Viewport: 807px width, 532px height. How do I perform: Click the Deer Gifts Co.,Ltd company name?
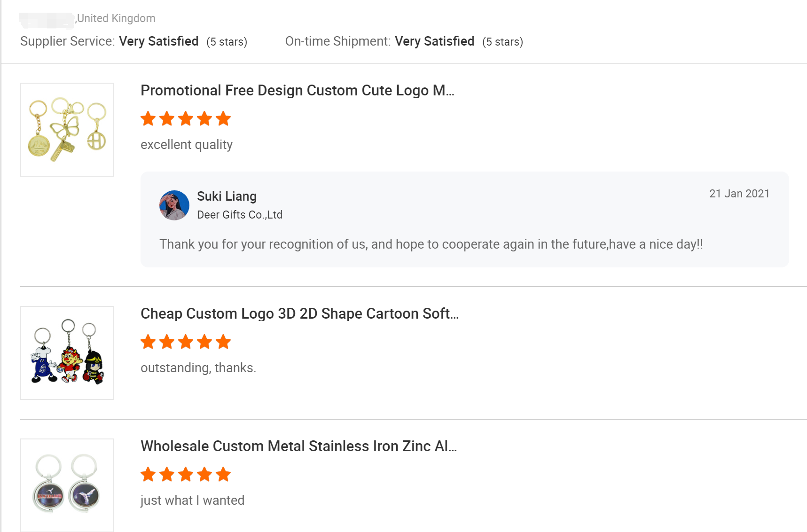[x=240, y=215]
